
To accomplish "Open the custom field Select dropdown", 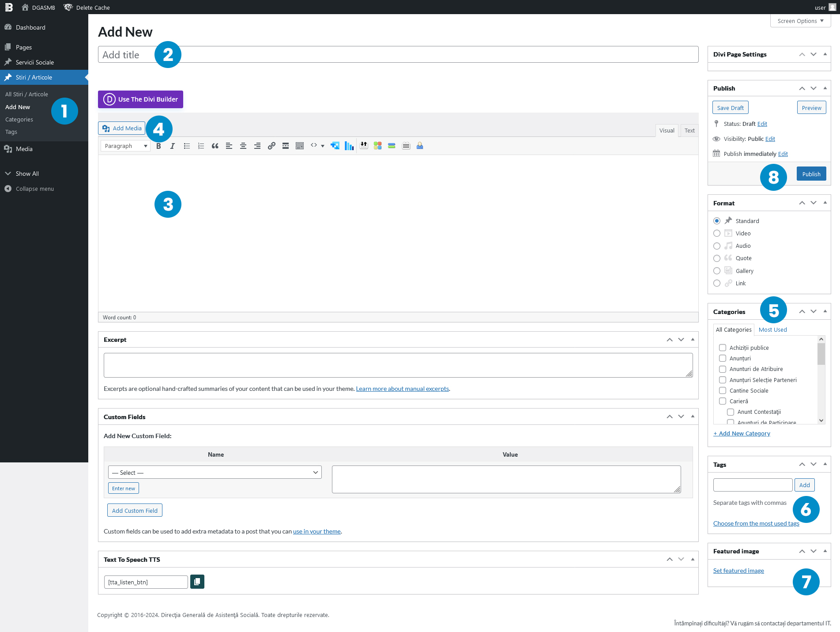I will [215, 472].
